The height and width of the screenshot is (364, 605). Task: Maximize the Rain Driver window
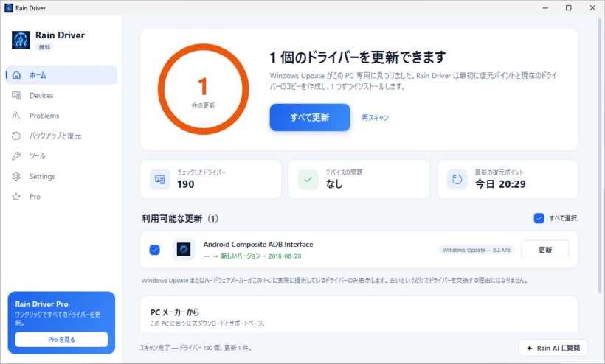[x=569, y=7]
